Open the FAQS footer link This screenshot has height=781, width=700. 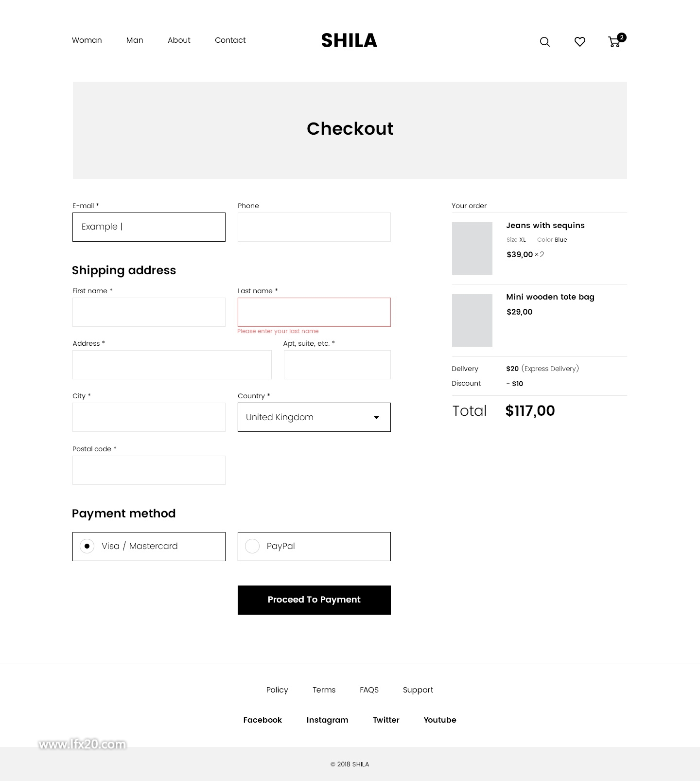click(x=369, y=690)
